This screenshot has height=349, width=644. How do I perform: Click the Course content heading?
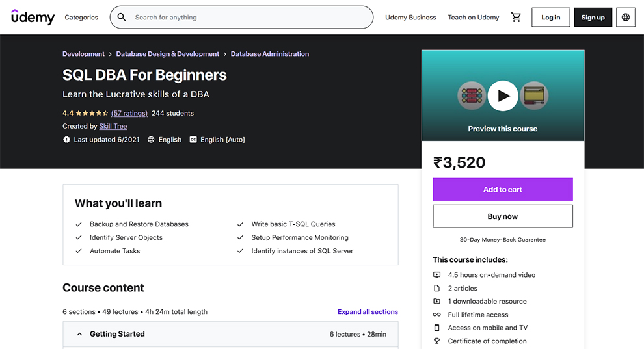pos(103,288)
